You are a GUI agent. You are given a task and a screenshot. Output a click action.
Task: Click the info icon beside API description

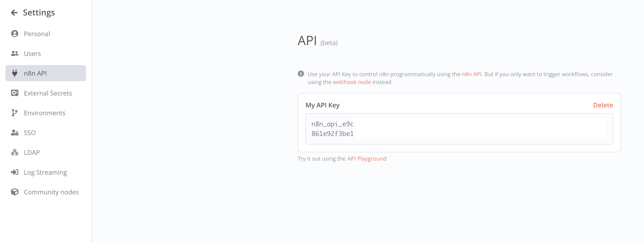(301, 74)
